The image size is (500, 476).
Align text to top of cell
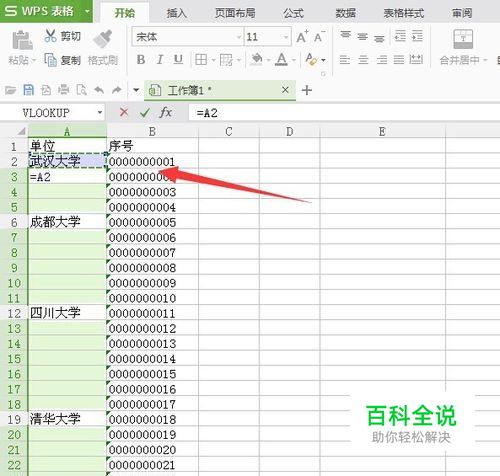(x=345, y=35)
